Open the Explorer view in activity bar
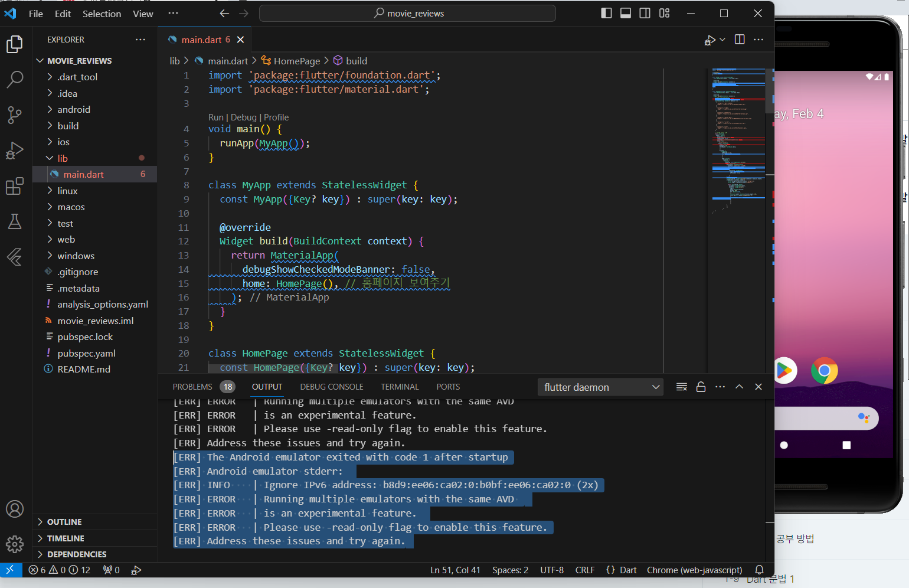Image resolution: width=909 pixels, height=588 pixels. pyautogui.click(x=15, y=44)
